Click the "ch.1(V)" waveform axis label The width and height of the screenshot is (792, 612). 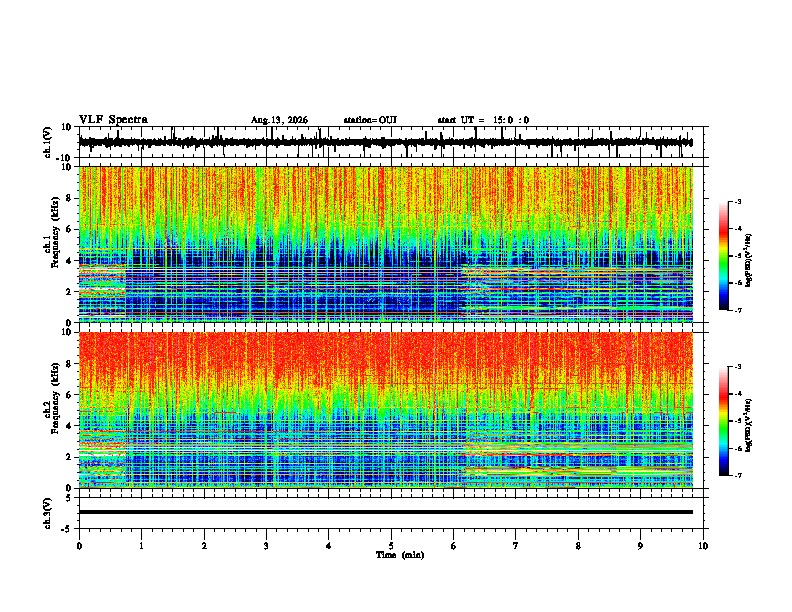48,142
